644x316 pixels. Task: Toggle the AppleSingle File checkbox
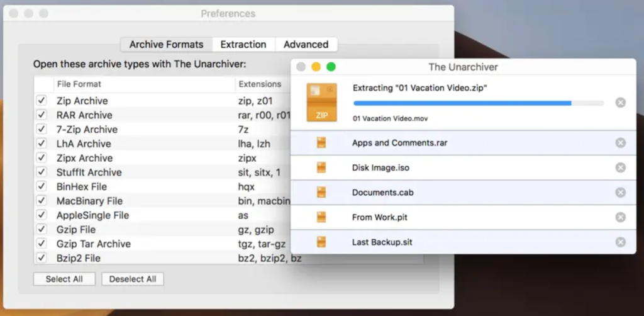pos(42,215)
